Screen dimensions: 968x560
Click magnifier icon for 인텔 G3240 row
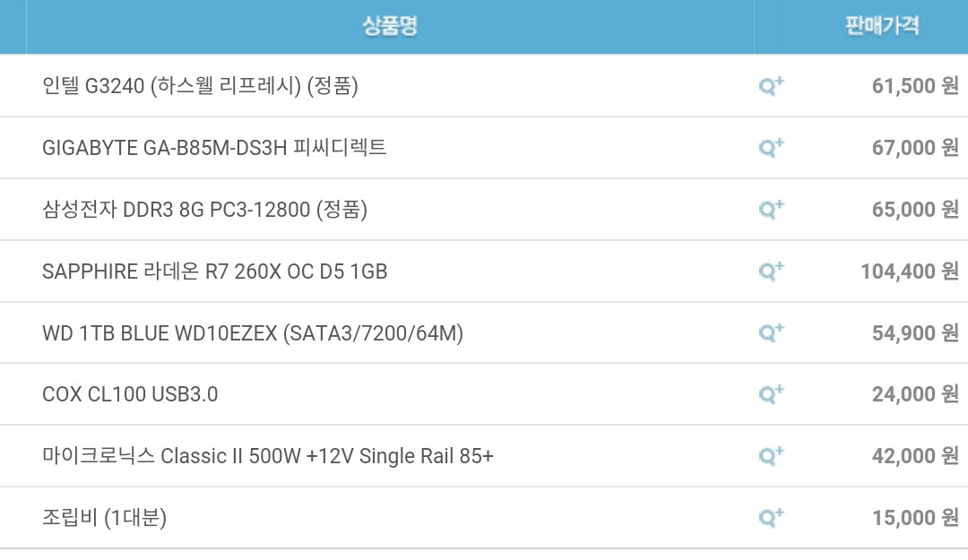771,86
